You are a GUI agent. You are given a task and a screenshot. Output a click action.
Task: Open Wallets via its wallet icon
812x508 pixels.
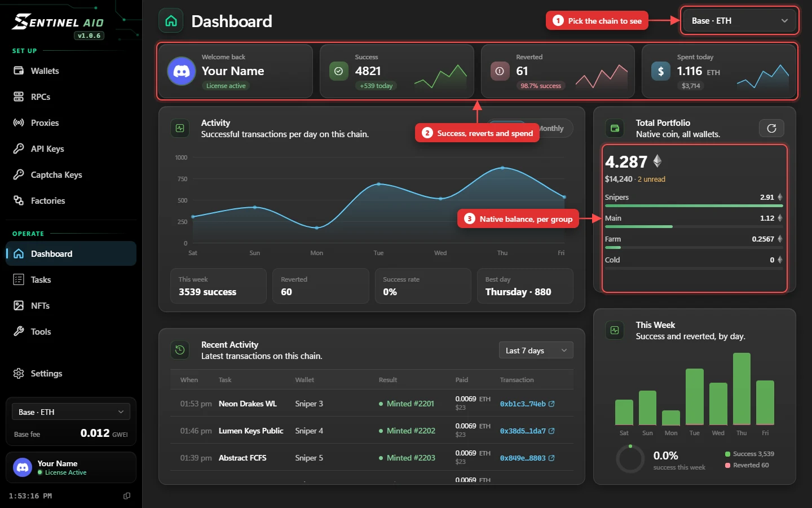tap(19, 71)
